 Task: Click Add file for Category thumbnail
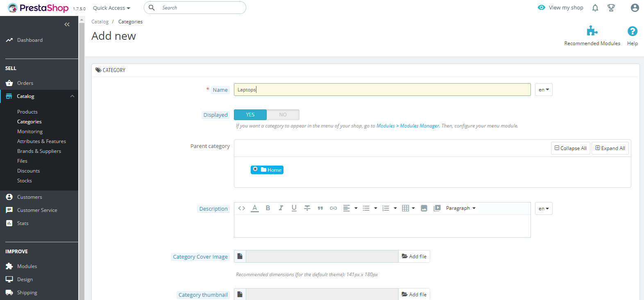tap(414, 294)
